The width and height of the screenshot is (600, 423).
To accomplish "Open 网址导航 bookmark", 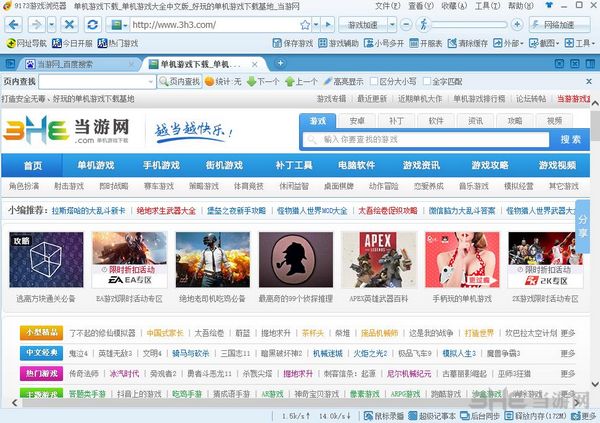I will pos(26,43).
